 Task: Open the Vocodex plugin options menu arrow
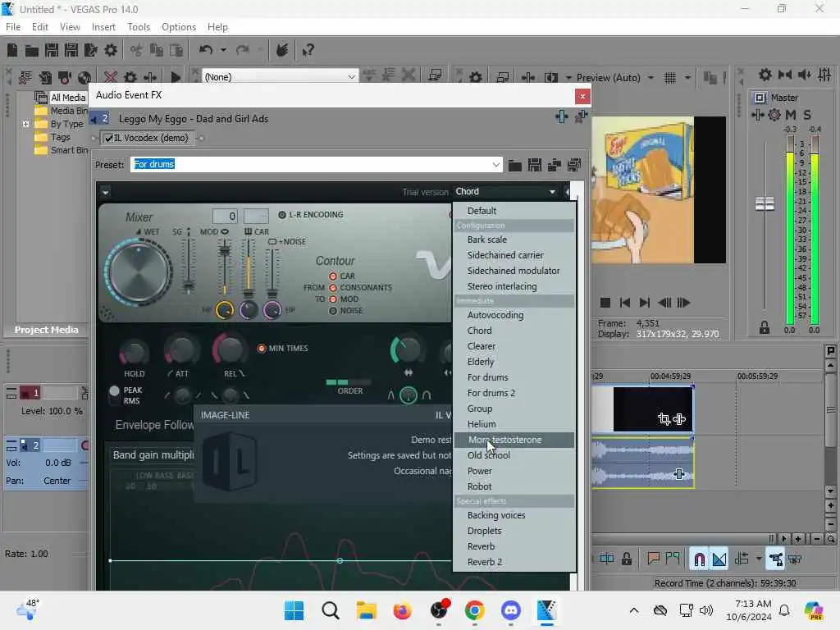(x=105, y=192)
